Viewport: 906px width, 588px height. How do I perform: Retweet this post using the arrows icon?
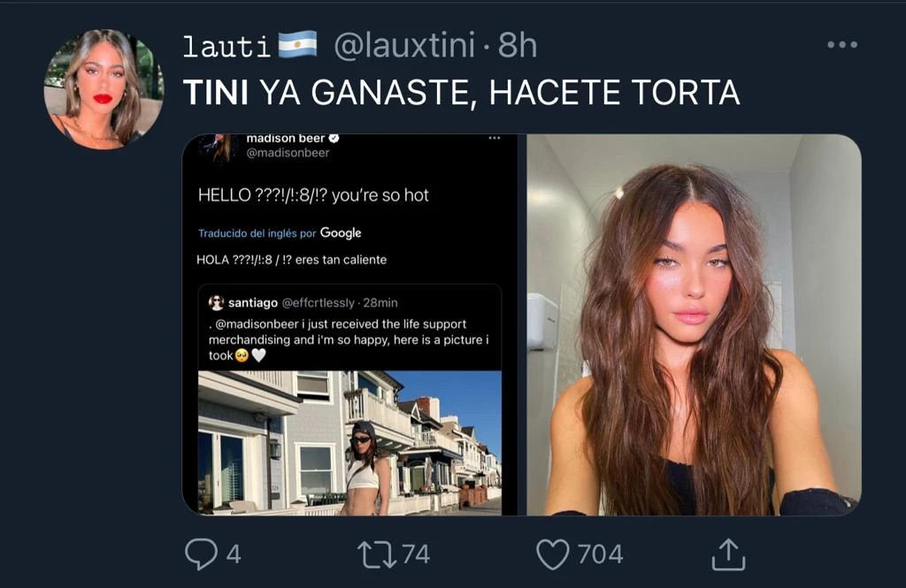[377, 554]
